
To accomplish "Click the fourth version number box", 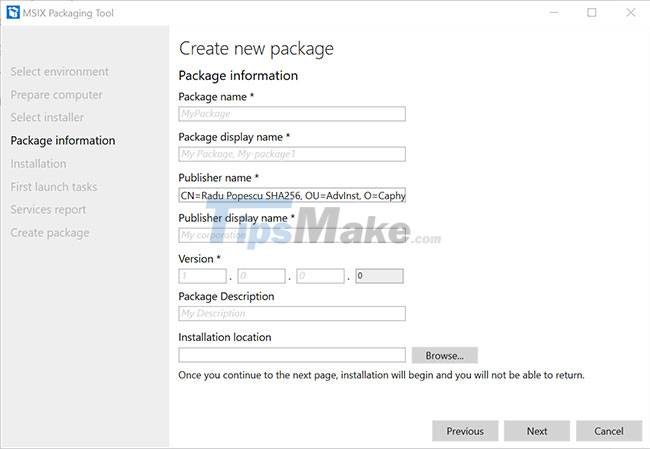I will (379, 276).
